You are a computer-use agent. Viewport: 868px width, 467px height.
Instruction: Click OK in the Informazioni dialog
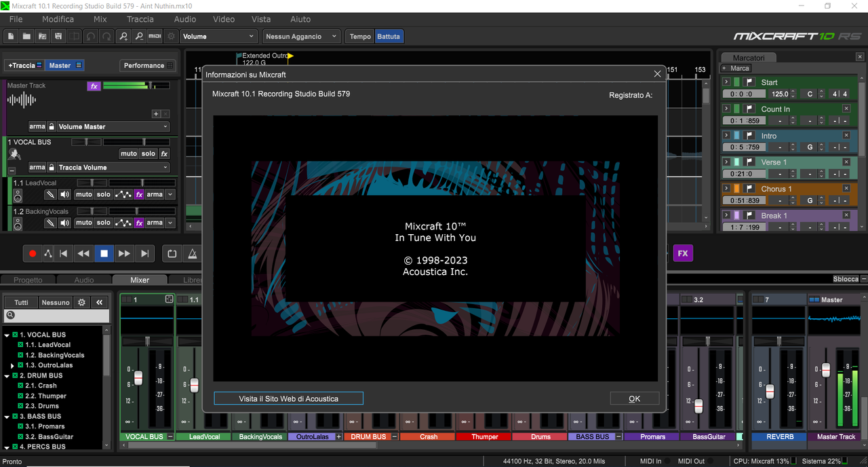(634, 398)
